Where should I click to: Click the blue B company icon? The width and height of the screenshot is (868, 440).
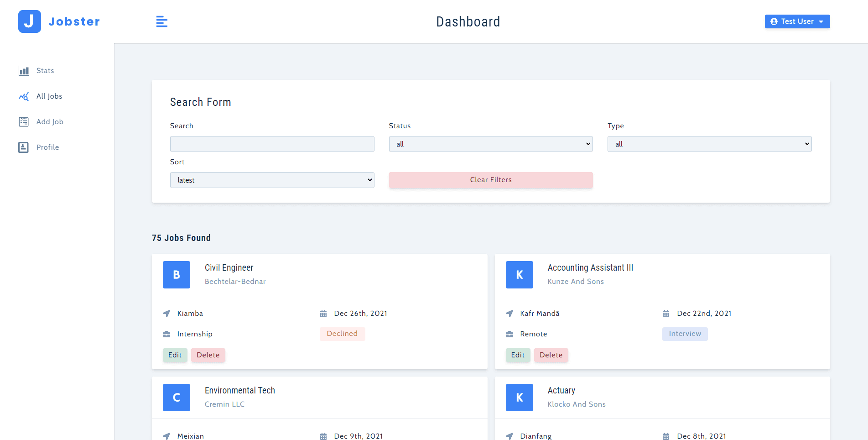click(177, 275)
